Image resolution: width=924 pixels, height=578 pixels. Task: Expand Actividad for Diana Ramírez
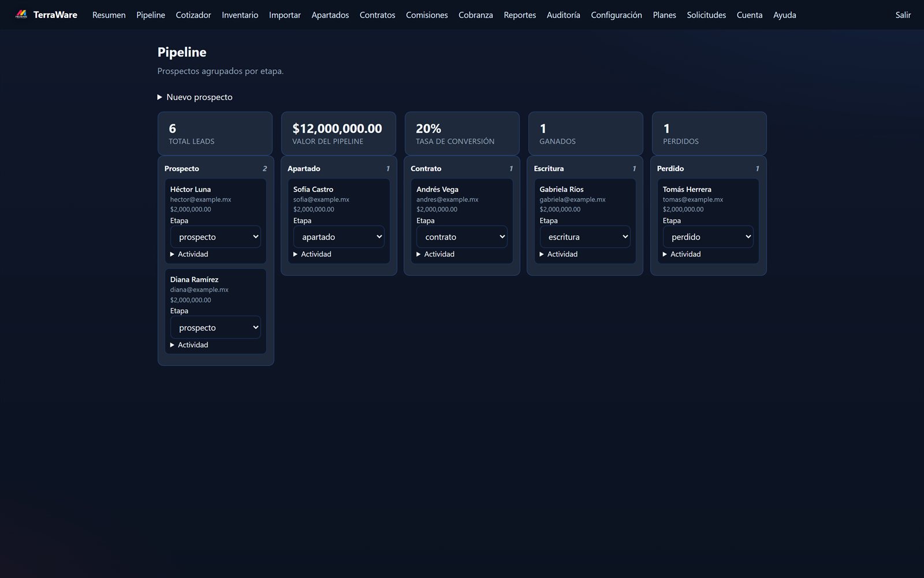[189, 345]
